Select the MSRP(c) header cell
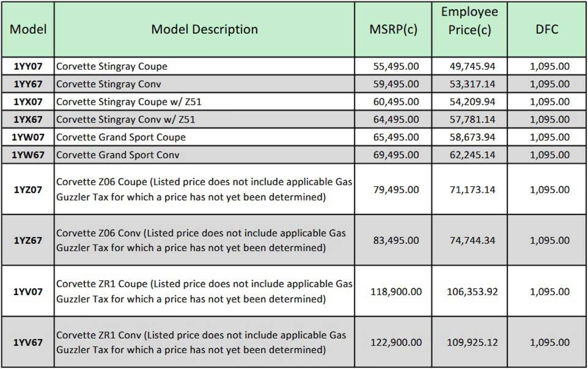588x369 pixels. point(393,29)
